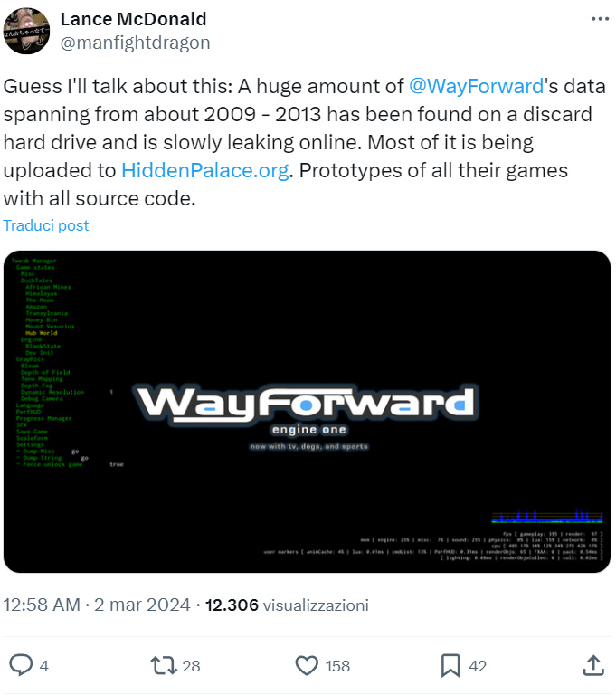
Task: Click the 2 mar 2024 date
Action: pos(142,605)
